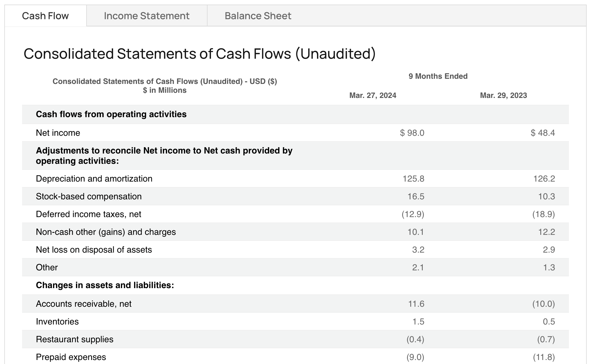
Task: Click the Accounts receivable, net row
Action: pyautogui.click(x=83, y=304)
